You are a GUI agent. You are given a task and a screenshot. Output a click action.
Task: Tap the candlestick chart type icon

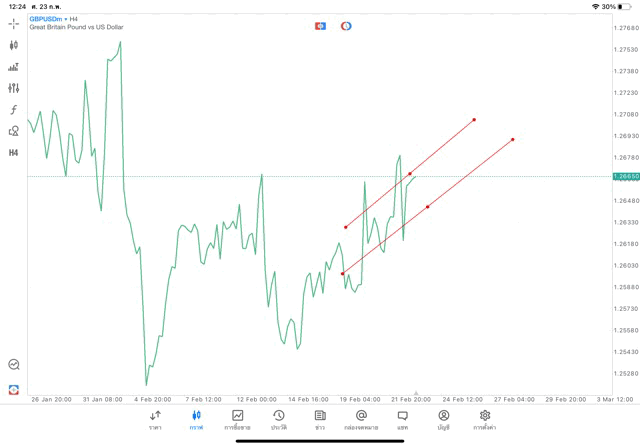pyautogui.click(x=13, y=45)
